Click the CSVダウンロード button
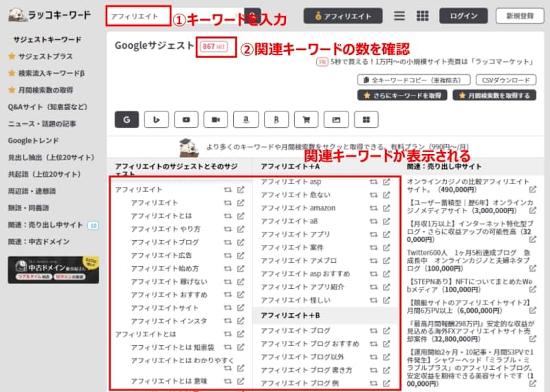The image size is (550, 392). coord(506,80)
